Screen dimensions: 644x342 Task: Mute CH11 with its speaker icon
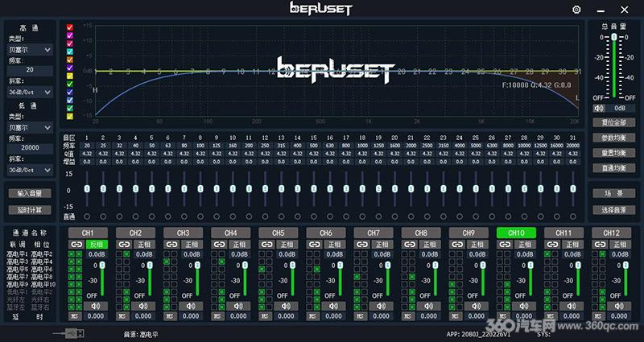pyautogui.click(x=572, y=307)
